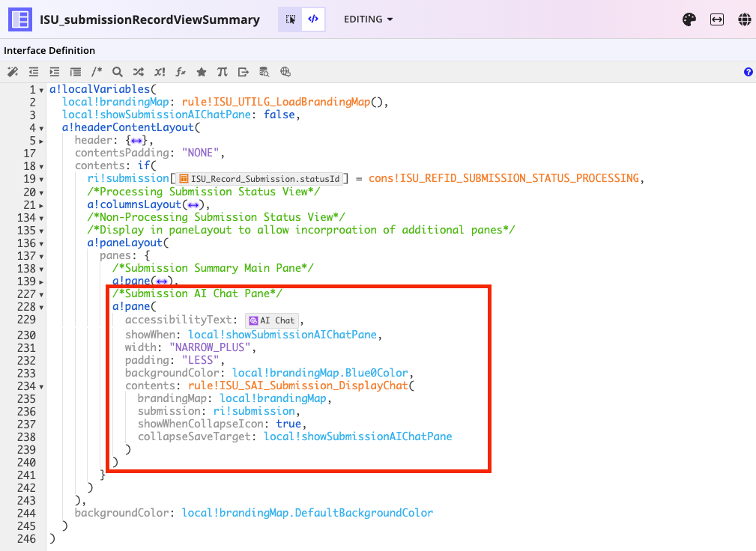Screen dimensions: 756x551
Task: Click the star toolbar icon
Action: coord(202,72)
